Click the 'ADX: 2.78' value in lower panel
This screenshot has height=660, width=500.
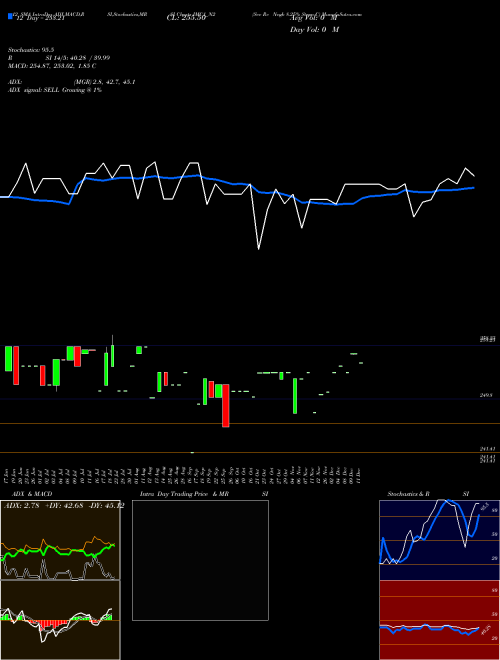[21, 506]
